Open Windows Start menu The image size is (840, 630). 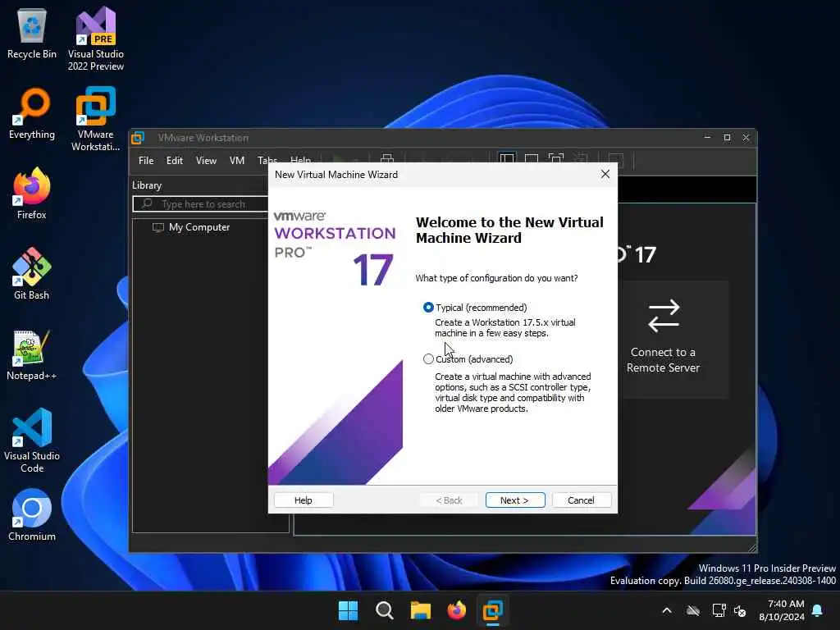click(x=348, y=610)
